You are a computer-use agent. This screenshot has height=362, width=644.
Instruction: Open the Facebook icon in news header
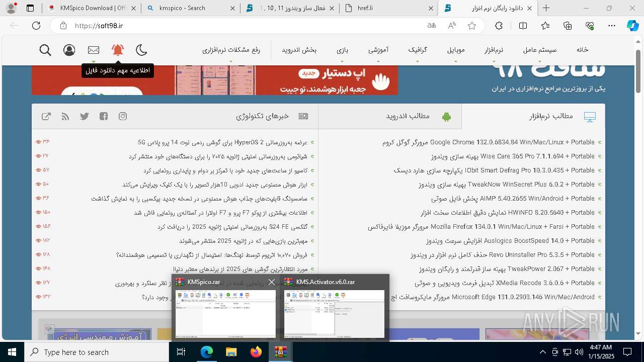coord(104,116)
